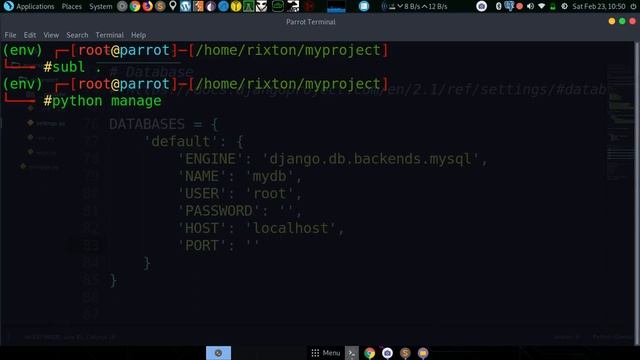Click the green battery indicator in the tray
640x360 pixels.
pyautogui.click(x=553, y=6)
